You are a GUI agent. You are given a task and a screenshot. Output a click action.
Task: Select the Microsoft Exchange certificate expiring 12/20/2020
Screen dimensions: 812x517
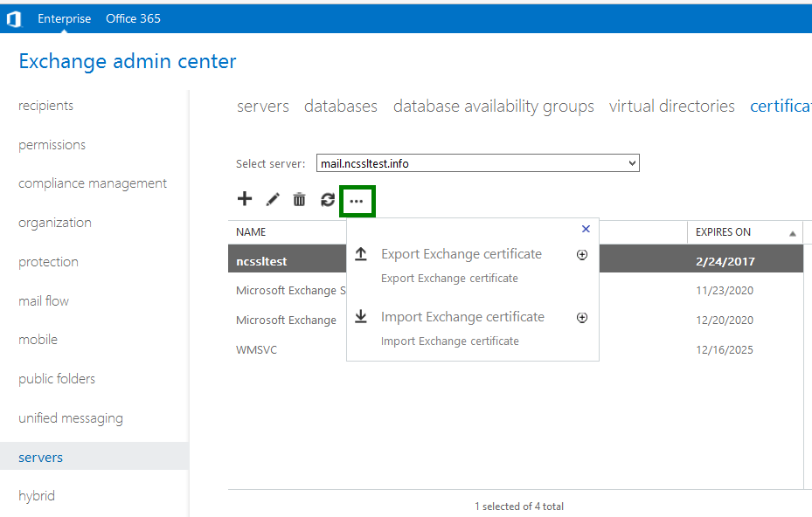(286, 321)
